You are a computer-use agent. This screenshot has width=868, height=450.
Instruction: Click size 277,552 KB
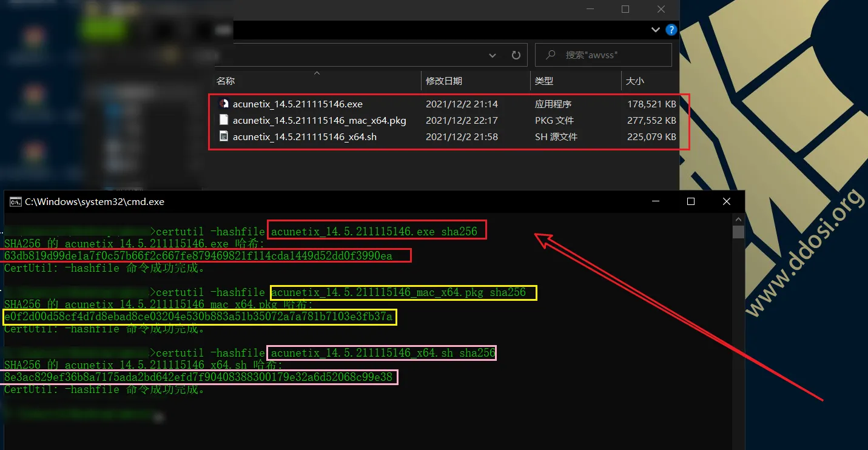651,121
